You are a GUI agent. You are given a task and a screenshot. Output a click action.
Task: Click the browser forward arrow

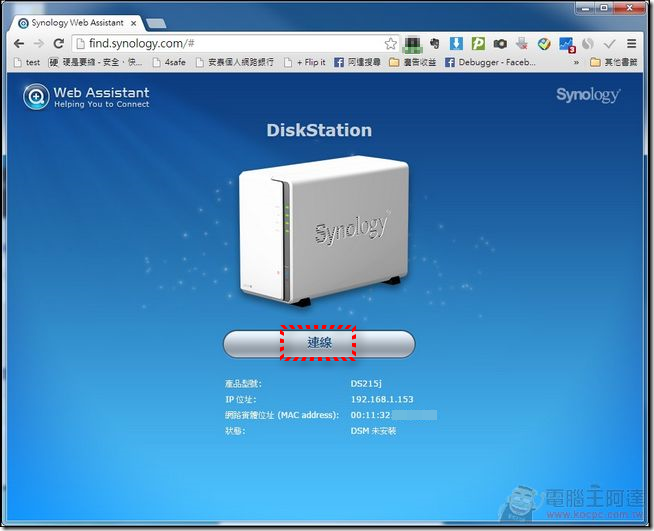click(x=39, y=43)
